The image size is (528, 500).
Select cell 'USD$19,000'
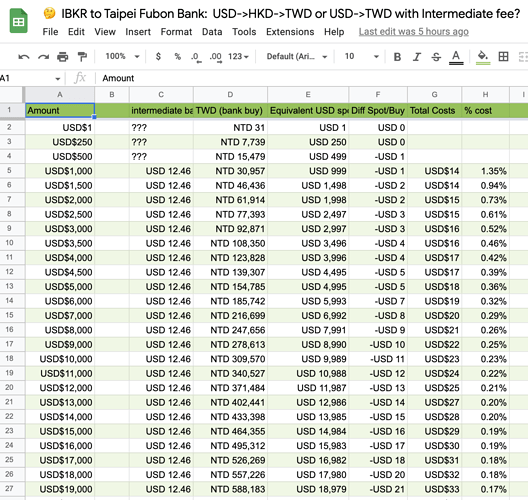[60, 489]
